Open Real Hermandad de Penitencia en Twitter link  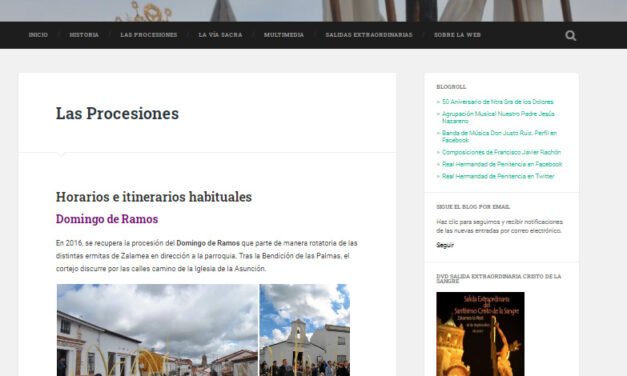click(498, 176)
